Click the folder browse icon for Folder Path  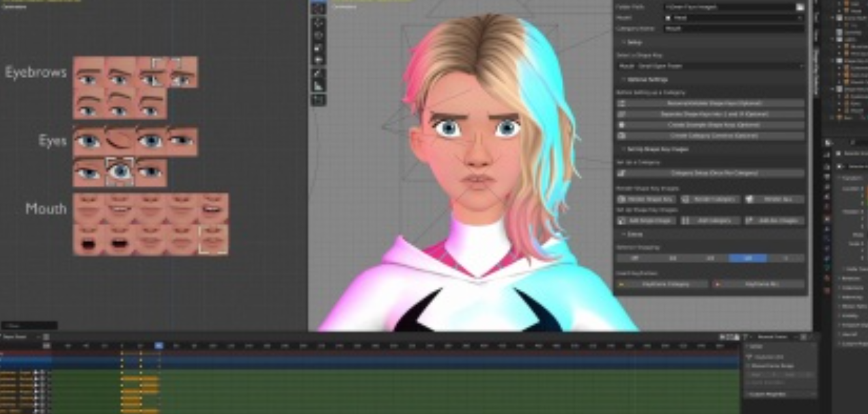point(800,7)
